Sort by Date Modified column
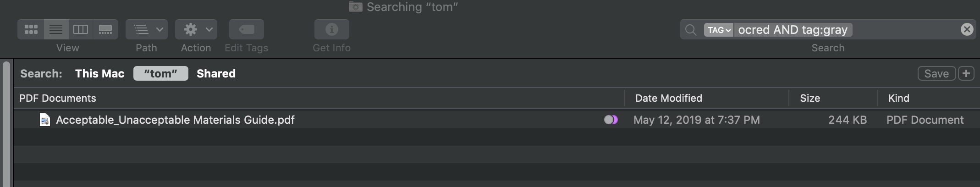Screen dimensions: 980x187 point(668,99)
